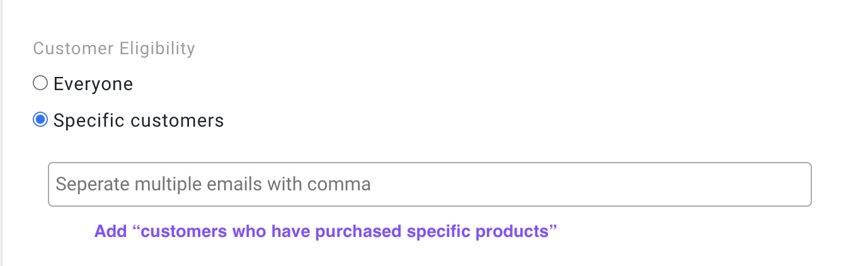Click the word Everyone

[93, 84]
